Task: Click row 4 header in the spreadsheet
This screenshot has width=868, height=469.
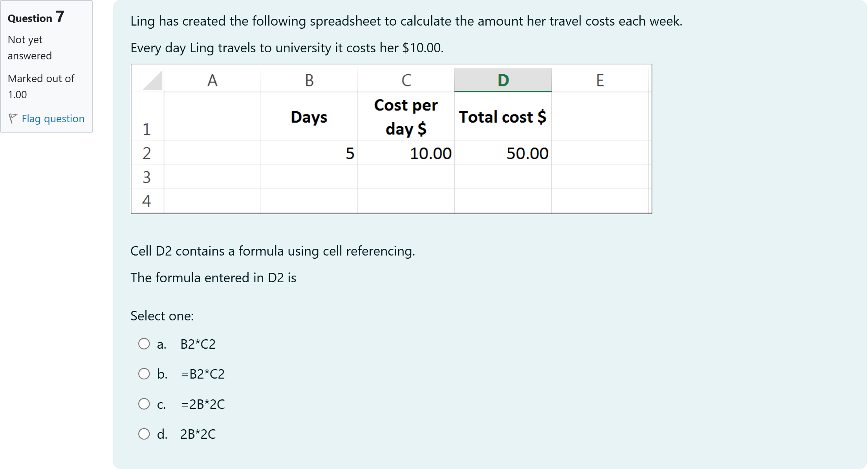Action: 147,201
